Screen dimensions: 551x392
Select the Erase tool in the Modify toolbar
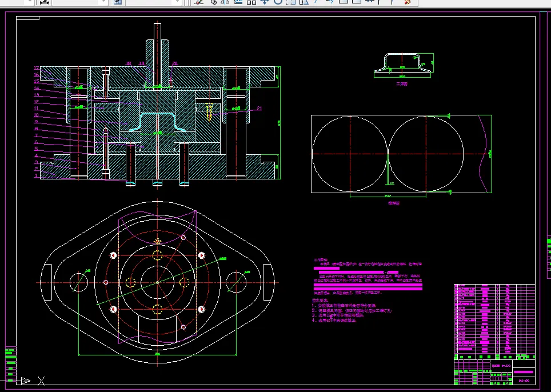pos(199,2)
